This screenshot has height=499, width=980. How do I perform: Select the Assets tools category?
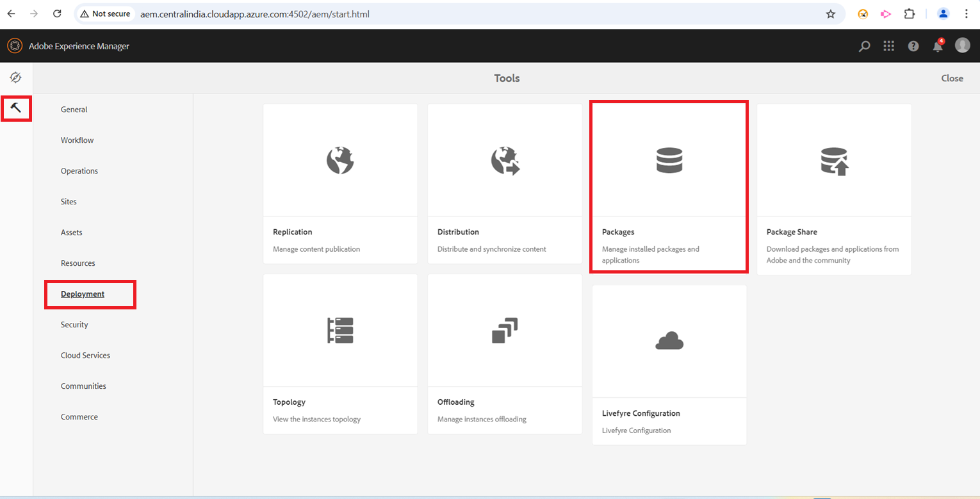tap(72, 233)
